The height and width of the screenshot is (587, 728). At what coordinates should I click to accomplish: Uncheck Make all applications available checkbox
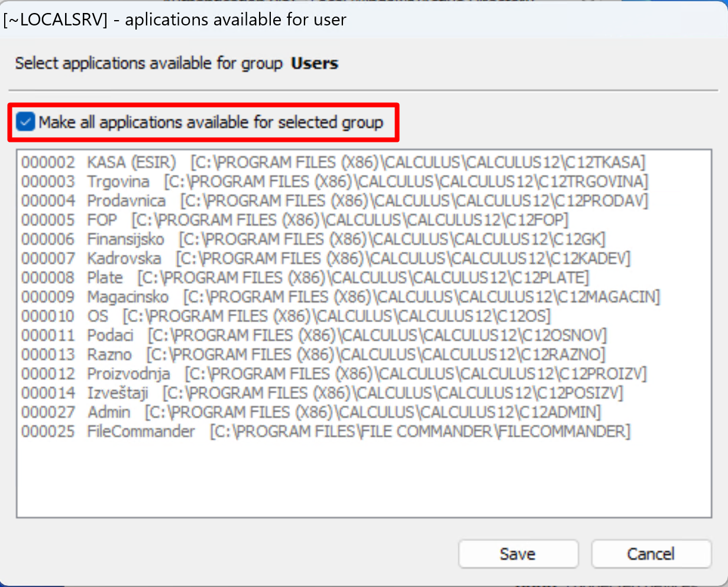pos(26,122)
